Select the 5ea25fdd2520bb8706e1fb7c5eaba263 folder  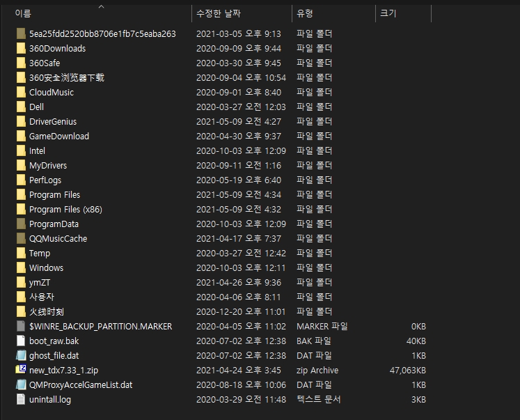click(102, 33)
